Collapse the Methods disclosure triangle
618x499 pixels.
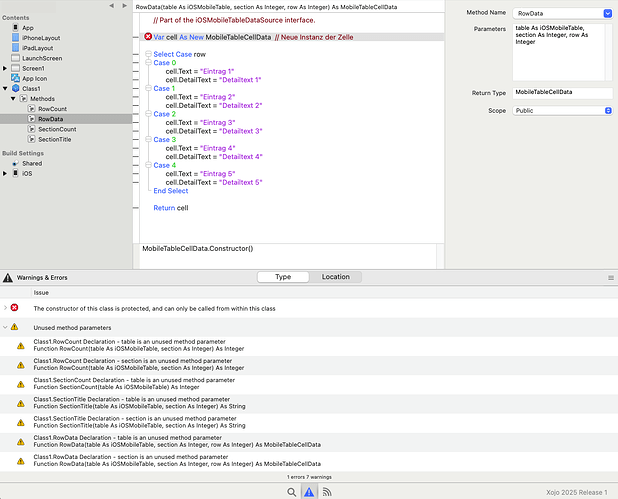pyautogui.click(x=13, y=99)
